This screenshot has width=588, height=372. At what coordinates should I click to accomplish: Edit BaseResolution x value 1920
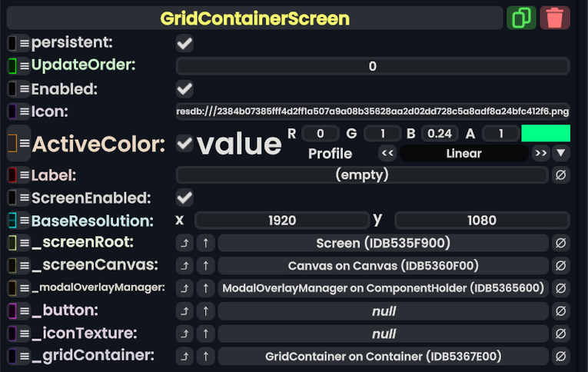coord(282,220)
